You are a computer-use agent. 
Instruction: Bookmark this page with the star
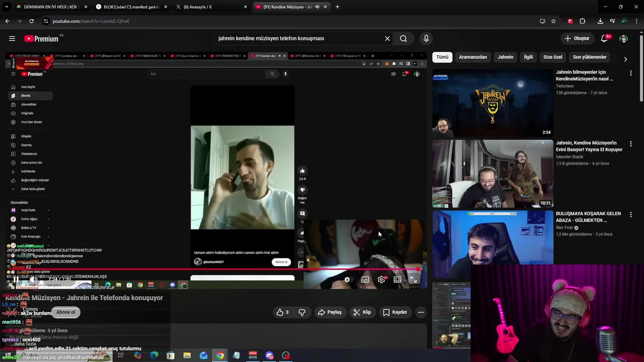click(x=553, y=21)
